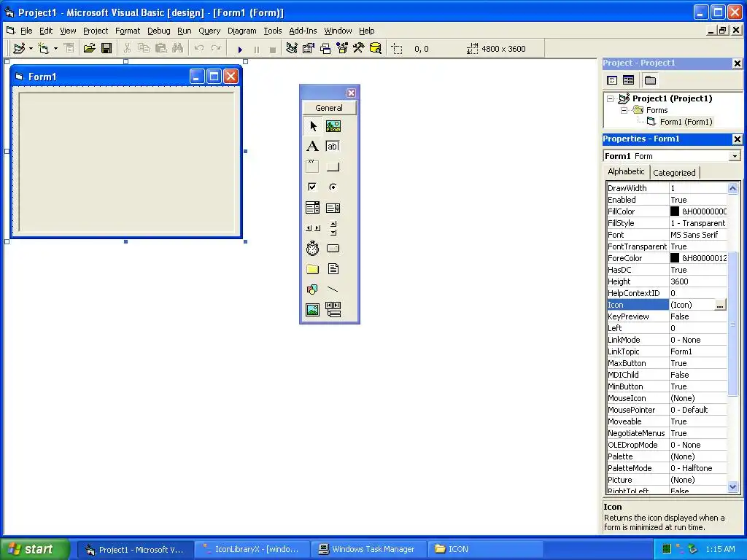Click the Icon property ellipsis button
Viewport: 747px width, 560px height.
[720, 306]
